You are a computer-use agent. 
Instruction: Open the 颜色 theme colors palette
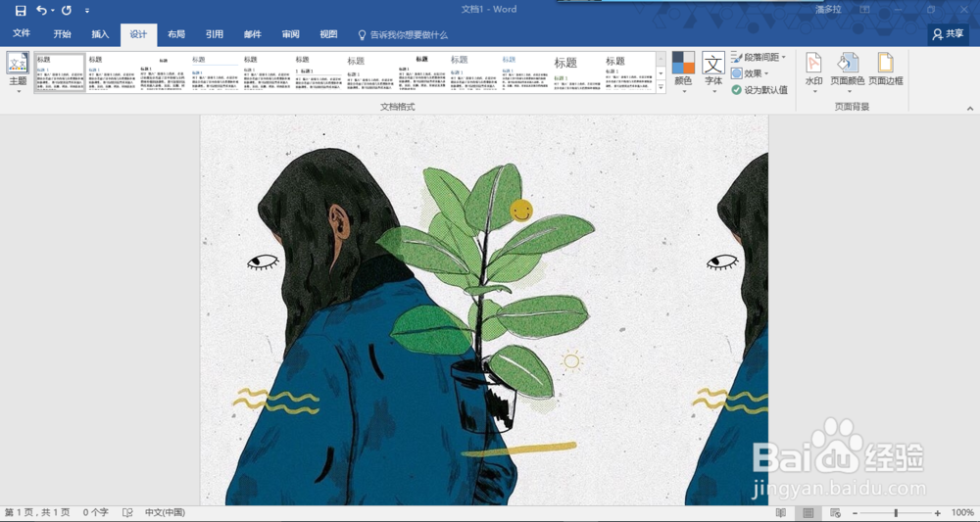click(683, 72)
